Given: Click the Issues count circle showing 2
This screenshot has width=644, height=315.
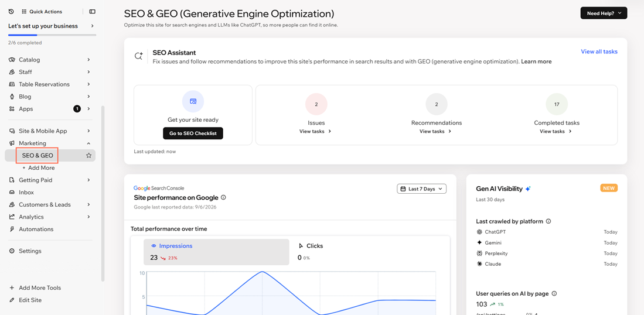Looking at the screenshot, I should click(316, 104).
